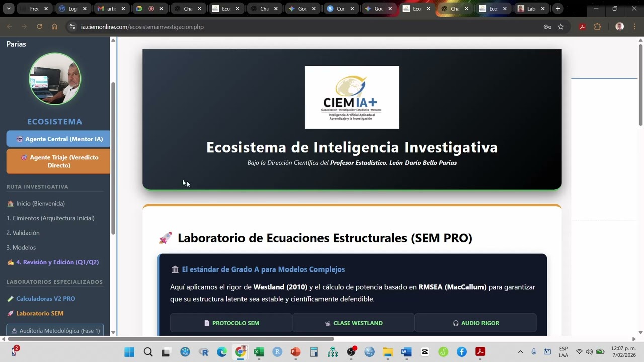The width and height of the screenshot is (644, 362).
Task: Go to browser home page icon
Action: click(54, 27)
